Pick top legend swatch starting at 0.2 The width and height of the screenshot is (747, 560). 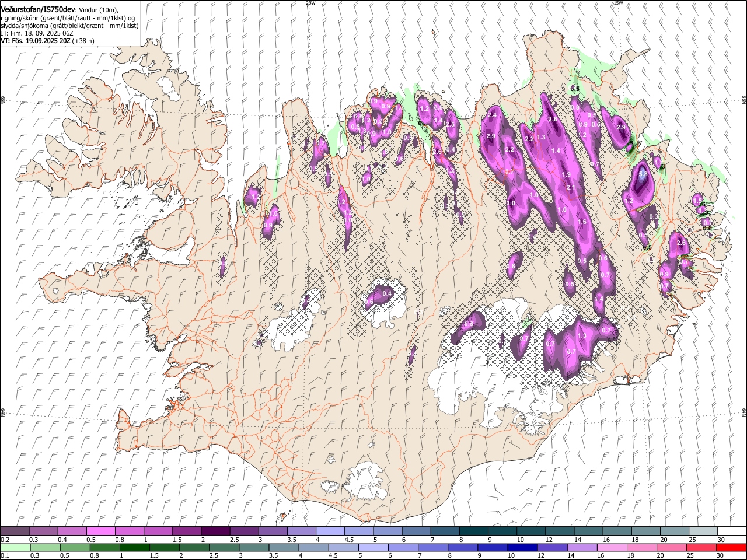[x=15, y=531]
